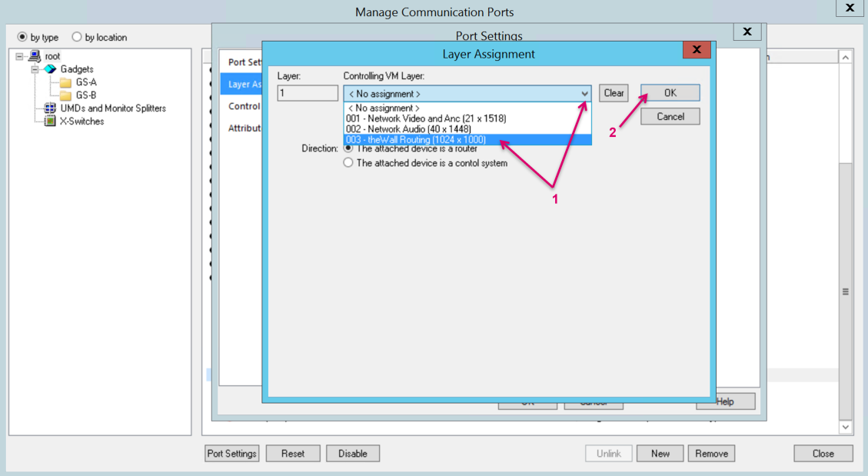The image size is (868, 476).
Task: Click the root computer icon in tree
Action: click(x=35, y=56)
